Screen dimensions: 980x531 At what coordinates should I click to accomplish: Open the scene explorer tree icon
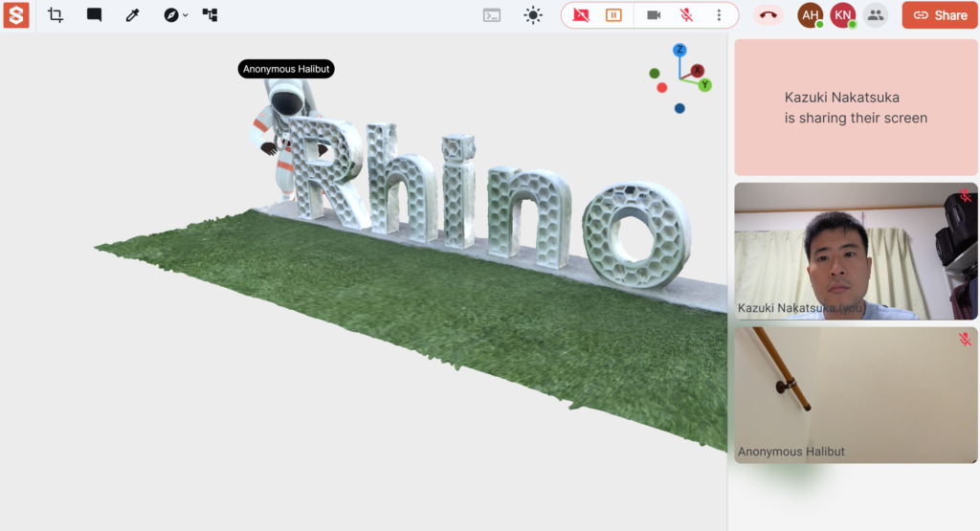(210, 15)
